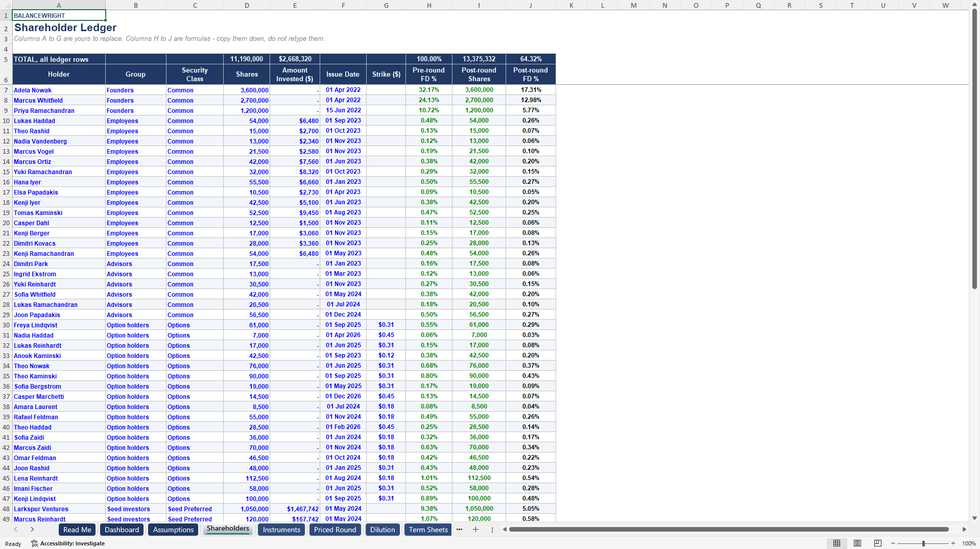This screenshot has width=980, height=549.
Task: Click the 100% zoom level
Action: pos(969,543)
